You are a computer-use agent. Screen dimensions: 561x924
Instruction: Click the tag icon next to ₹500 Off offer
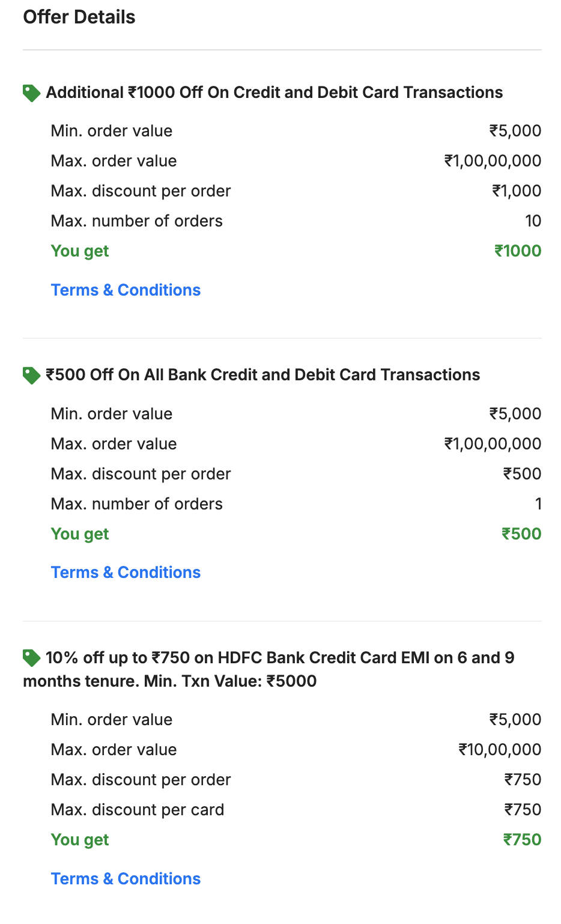(x=31, y=375)
